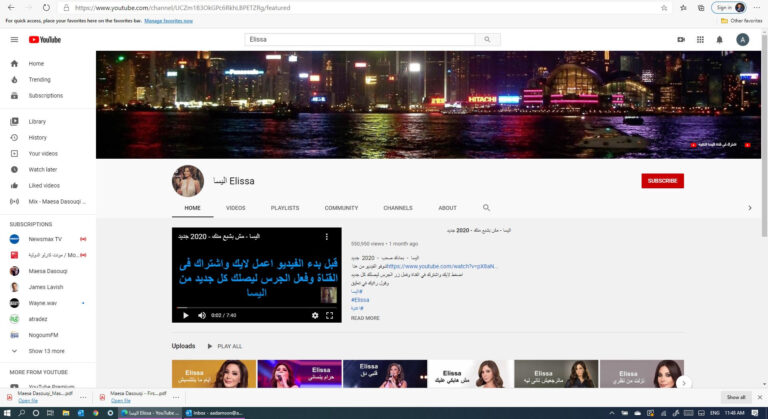The height and width of the screenshot is (419, 768).
Task: Mute the featured video volume
Action: 202,316
